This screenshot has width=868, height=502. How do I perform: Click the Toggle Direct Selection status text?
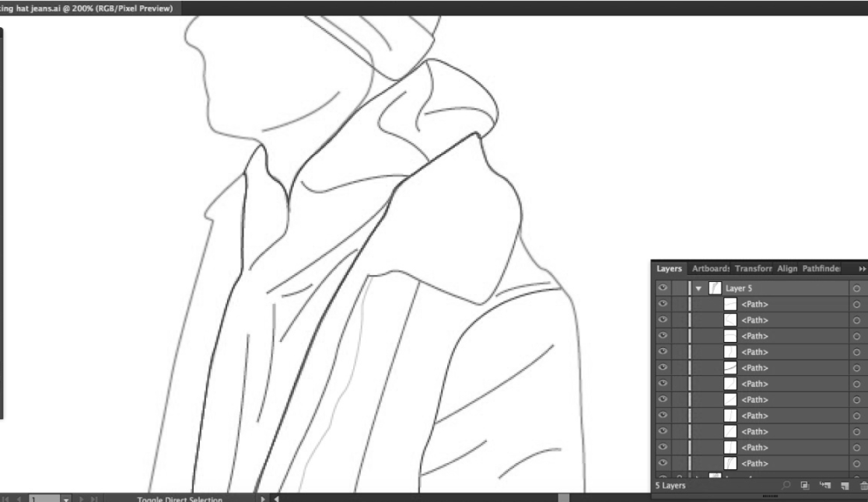(x=180, y=499)
